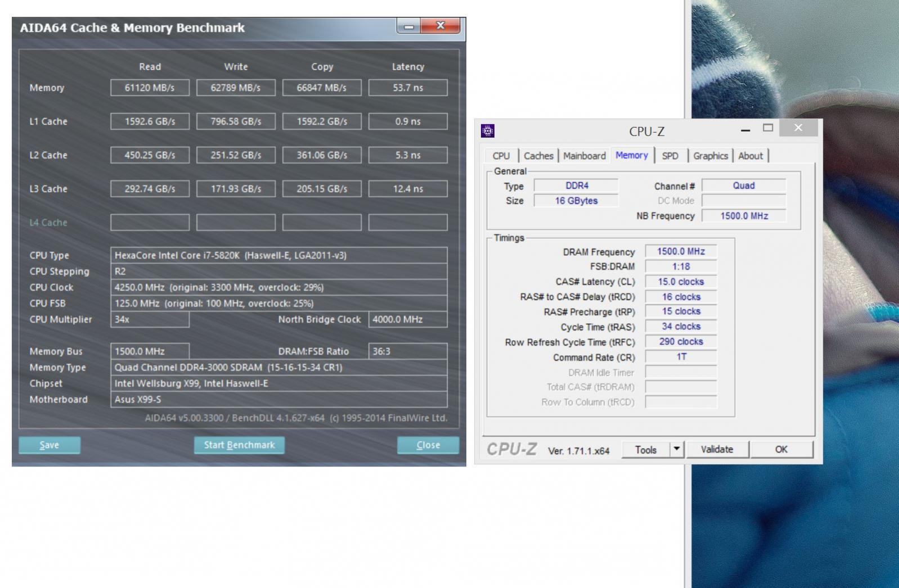Viewport: 899px width, 588px height.
Task: Show the About tab in CPU-Z
Action: pos(750,156)
